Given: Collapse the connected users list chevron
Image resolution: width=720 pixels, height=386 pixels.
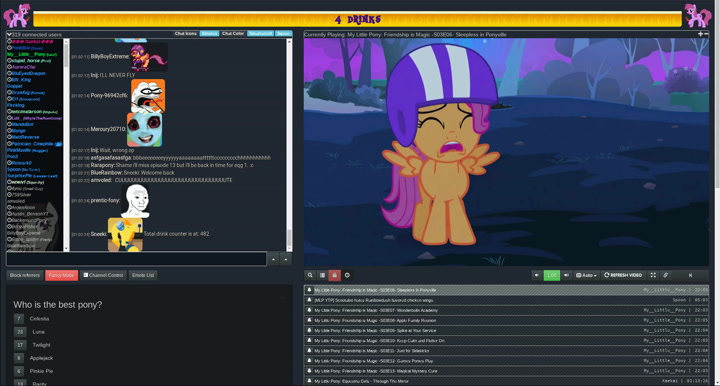Looking at the screenshot, I should [x=9, y=34].
